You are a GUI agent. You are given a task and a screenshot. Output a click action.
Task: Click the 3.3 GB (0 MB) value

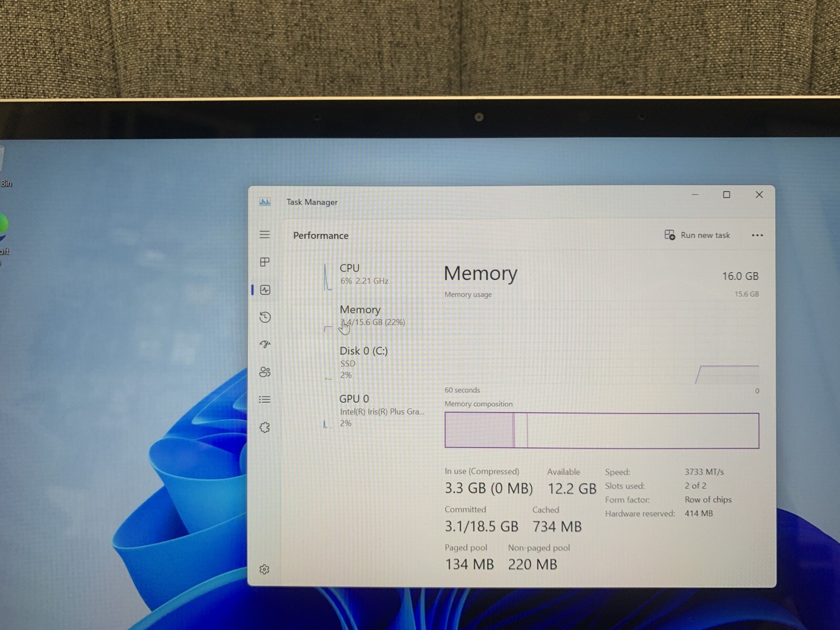489,488
